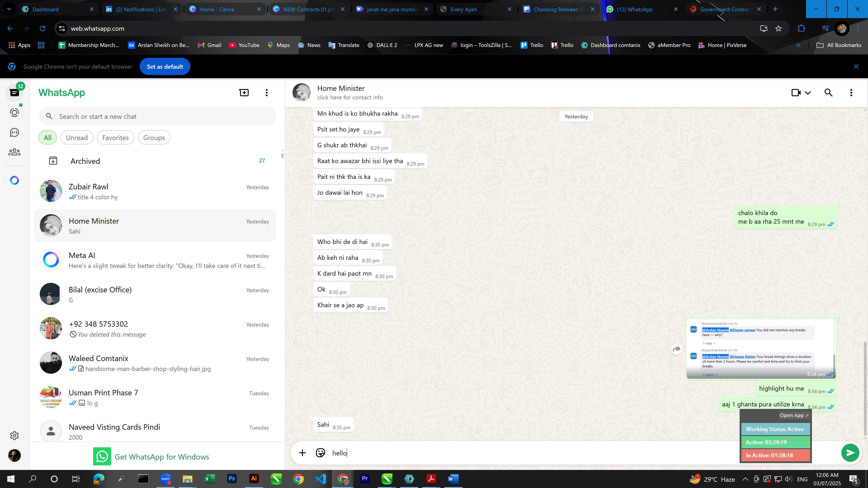
Task: Search within the Home Minister conversation
Action: click(x=828, y=93)
